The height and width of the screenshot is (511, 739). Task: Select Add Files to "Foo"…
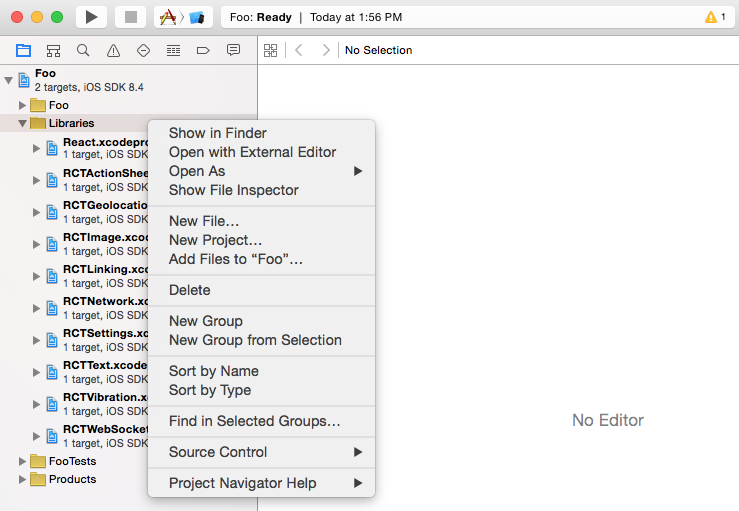[x=262, y=258]
